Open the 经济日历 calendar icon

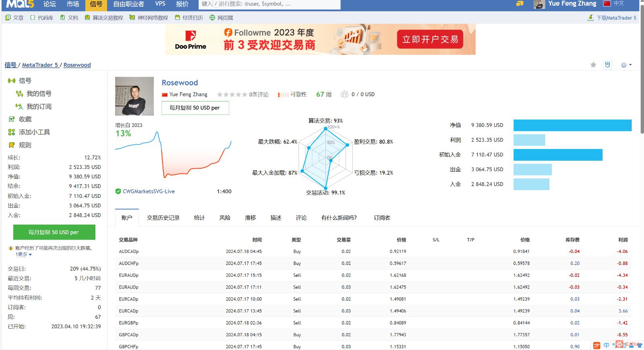click(177, 18)
